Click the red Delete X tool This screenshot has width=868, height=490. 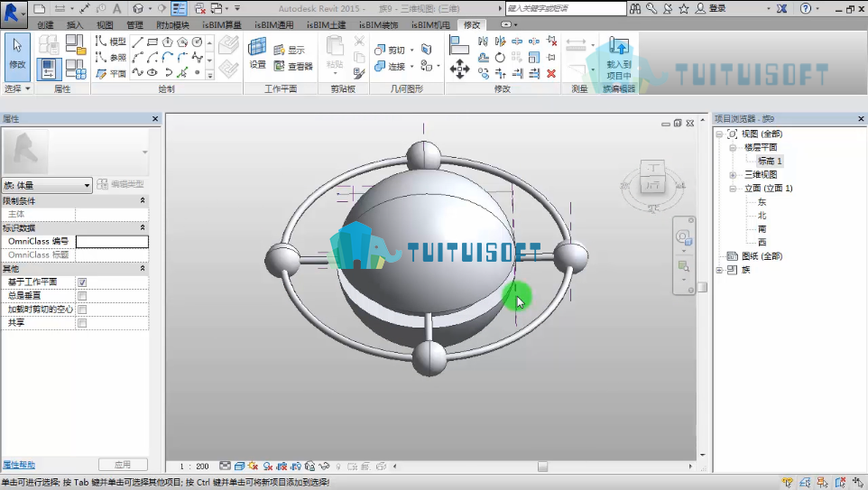click(x=551, y=73)
